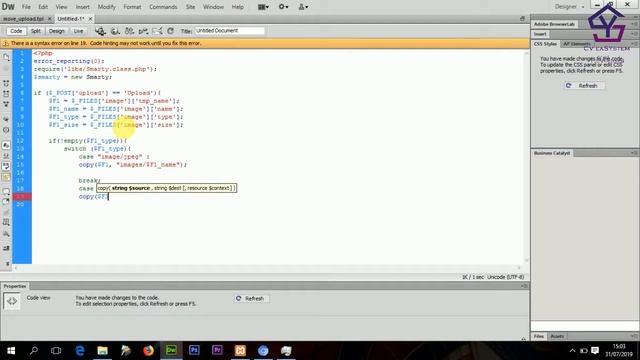Open the Layout dropdown in application bar
Screen dimensions: 640x360
click(x=263, y=7)
